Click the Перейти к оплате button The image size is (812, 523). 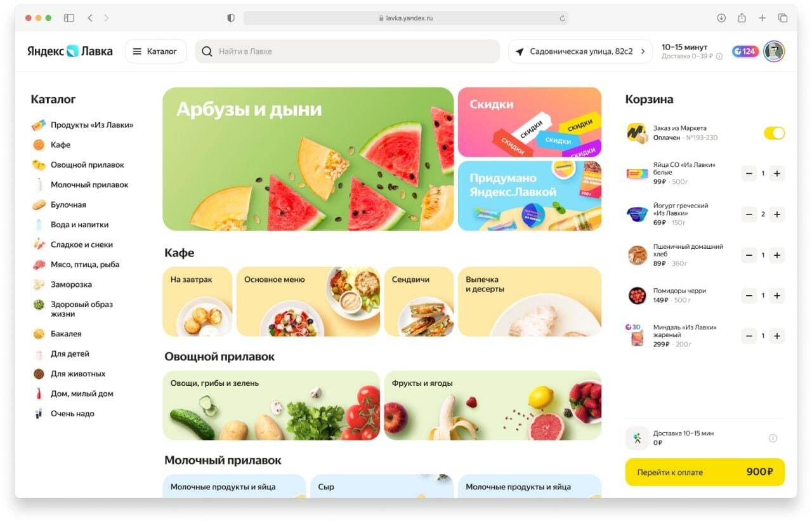coord(705,472)
